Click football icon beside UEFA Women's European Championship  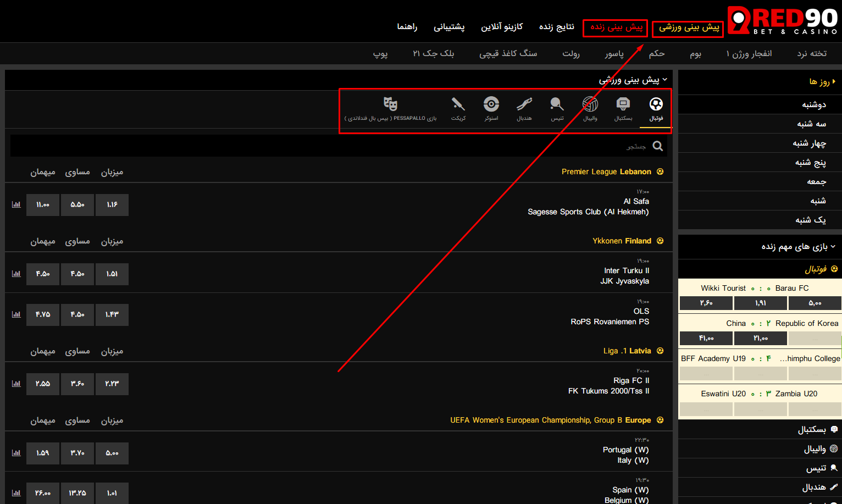(660, 420)
